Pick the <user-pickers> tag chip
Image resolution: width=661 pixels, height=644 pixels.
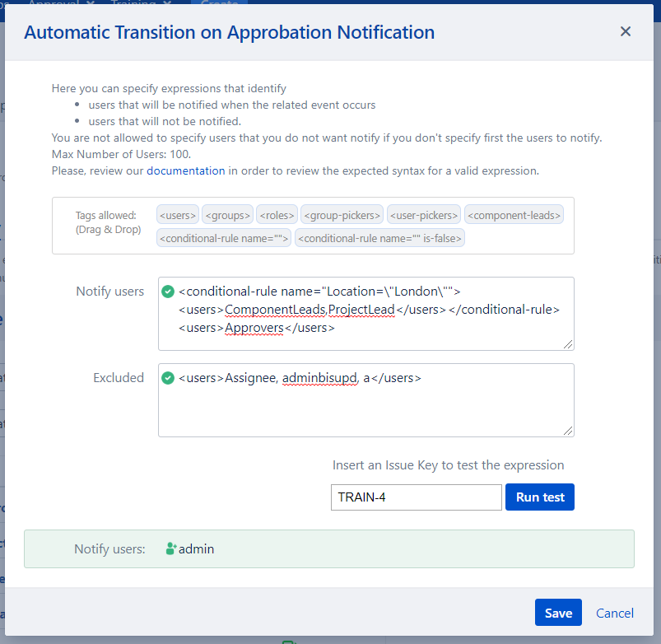click(x=423, y=216)
